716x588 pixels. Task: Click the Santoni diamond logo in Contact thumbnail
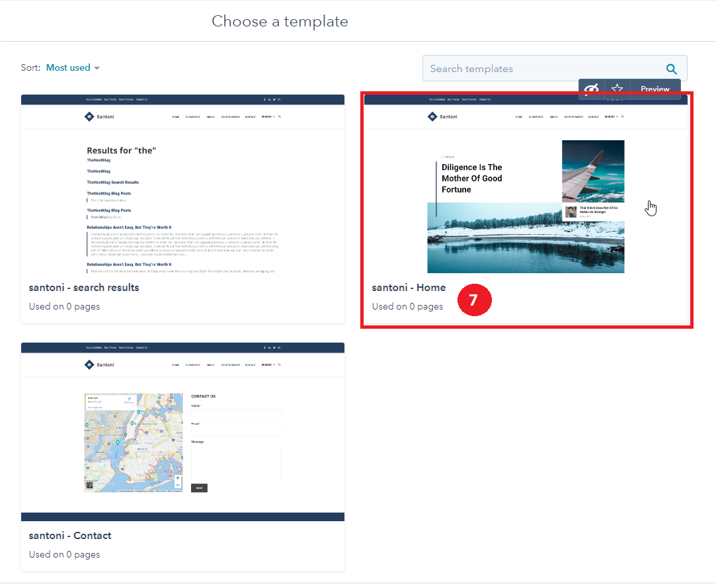click(x=89, y=365)
